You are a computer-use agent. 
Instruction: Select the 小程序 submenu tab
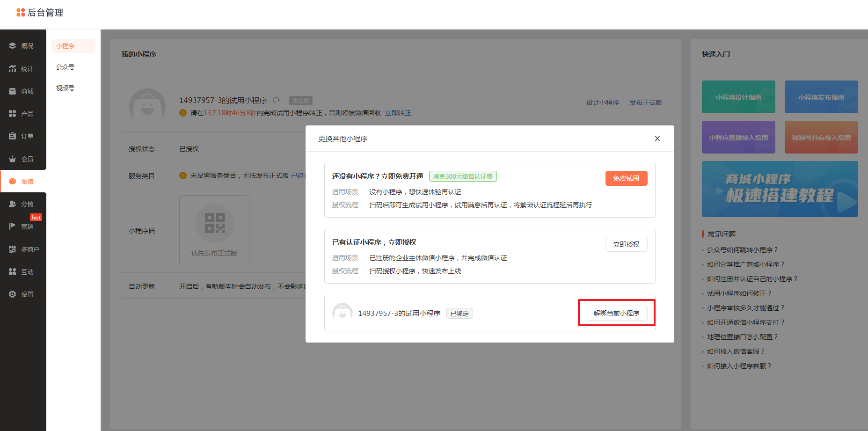(66, 46)
